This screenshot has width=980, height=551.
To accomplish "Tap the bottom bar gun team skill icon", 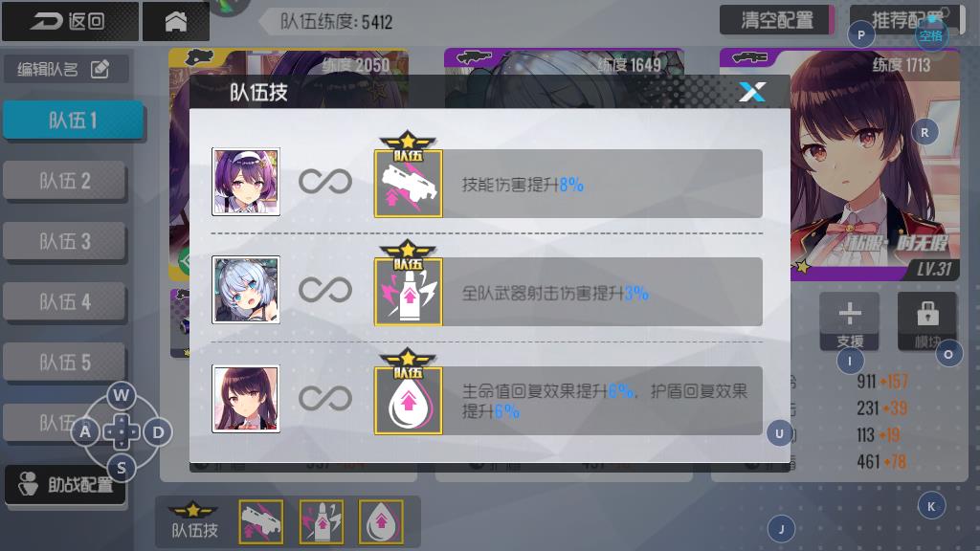I will tap(260, 521).
